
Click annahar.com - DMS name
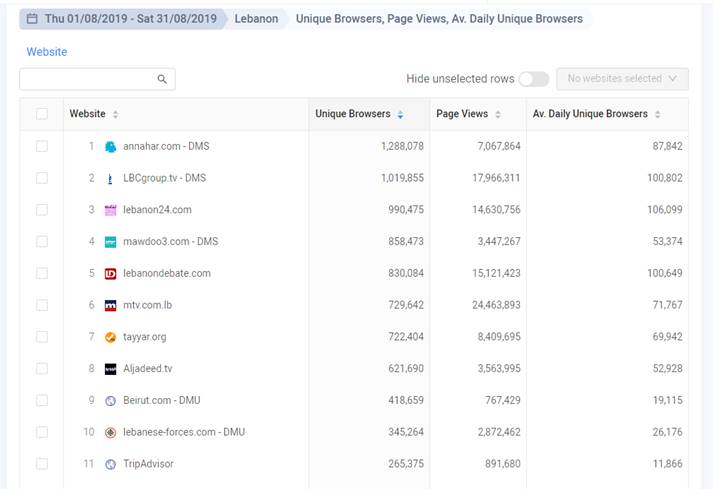166,146
